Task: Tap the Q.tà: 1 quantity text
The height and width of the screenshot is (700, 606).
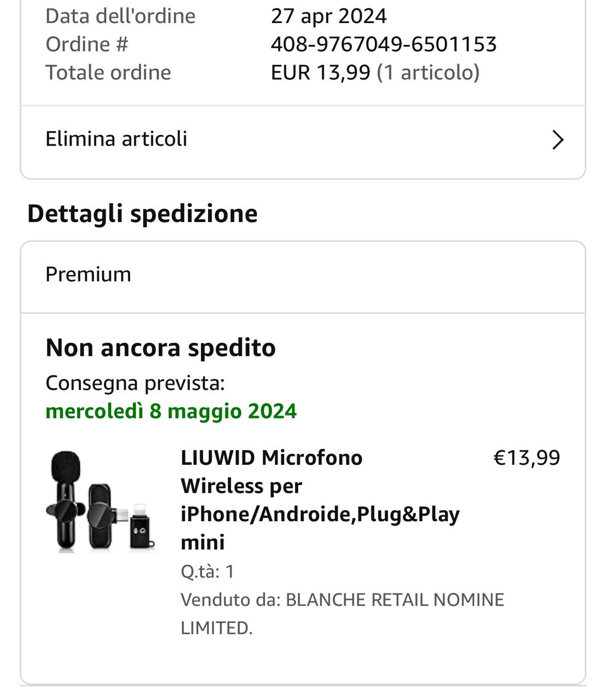Action: pyautogui.click(x=208, y=571)
